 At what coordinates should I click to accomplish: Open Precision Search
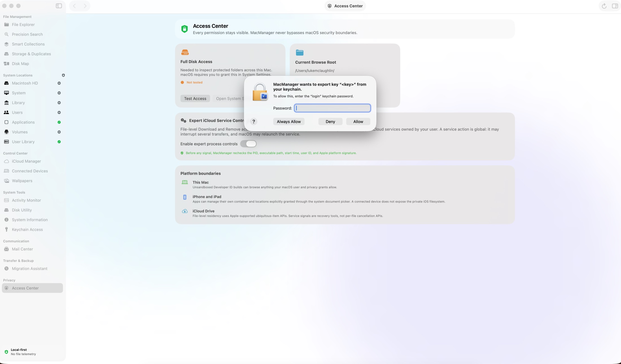tap(32, 34)
